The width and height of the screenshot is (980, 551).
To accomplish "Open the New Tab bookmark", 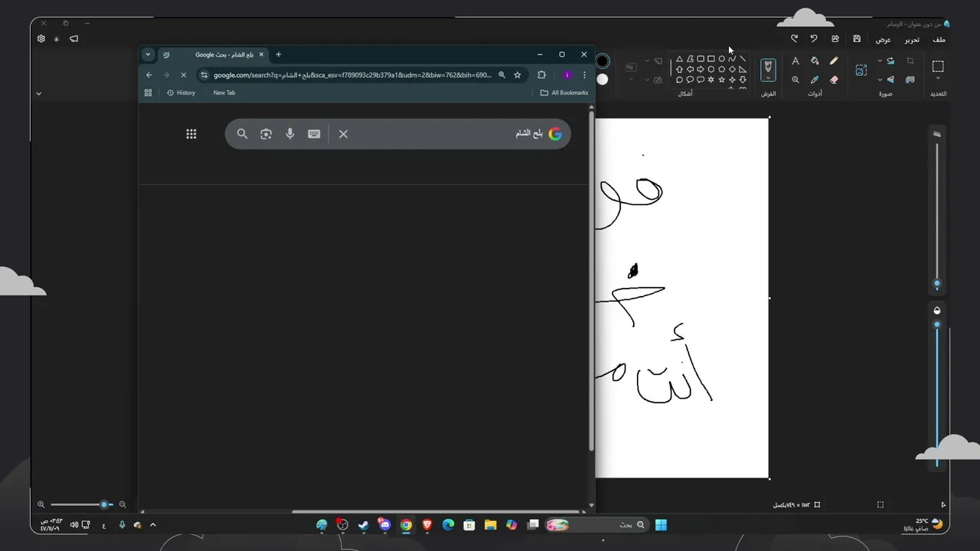I will (x=224, y=93).
